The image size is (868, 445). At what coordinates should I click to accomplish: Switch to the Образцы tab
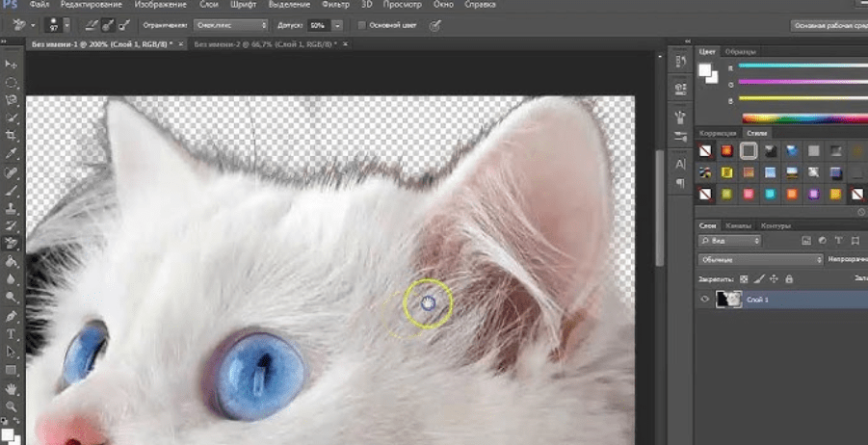click(740, 51)
